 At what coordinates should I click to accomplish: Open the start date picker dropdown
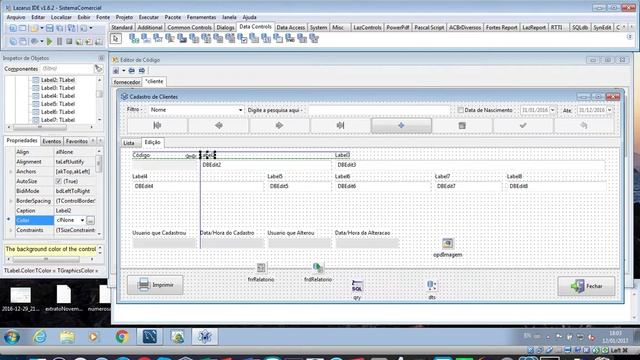[x=553, y=110]
